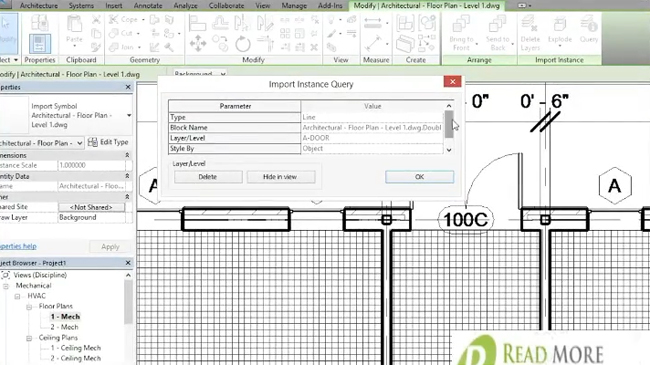Collapse the Identity Data properties group
Screen dimensions: 650x365
(x=127, y=176)
